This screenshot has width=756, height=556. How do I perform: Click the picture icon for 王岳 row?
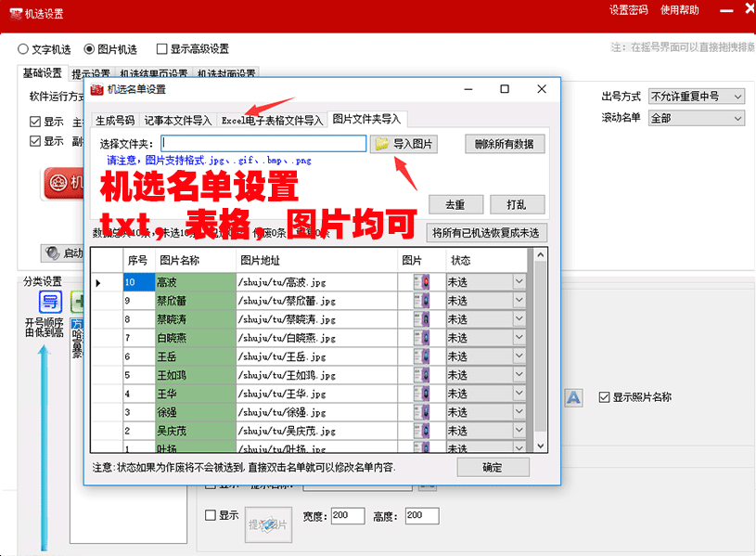[x=420, y=356]
